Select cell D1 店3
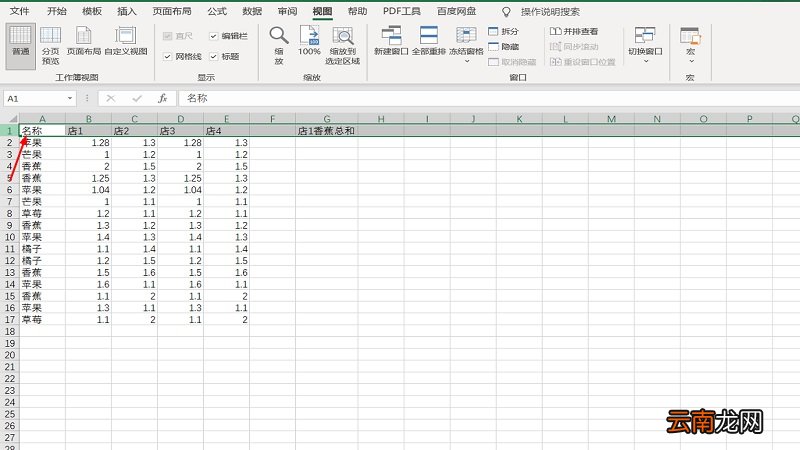 [180, 131]
